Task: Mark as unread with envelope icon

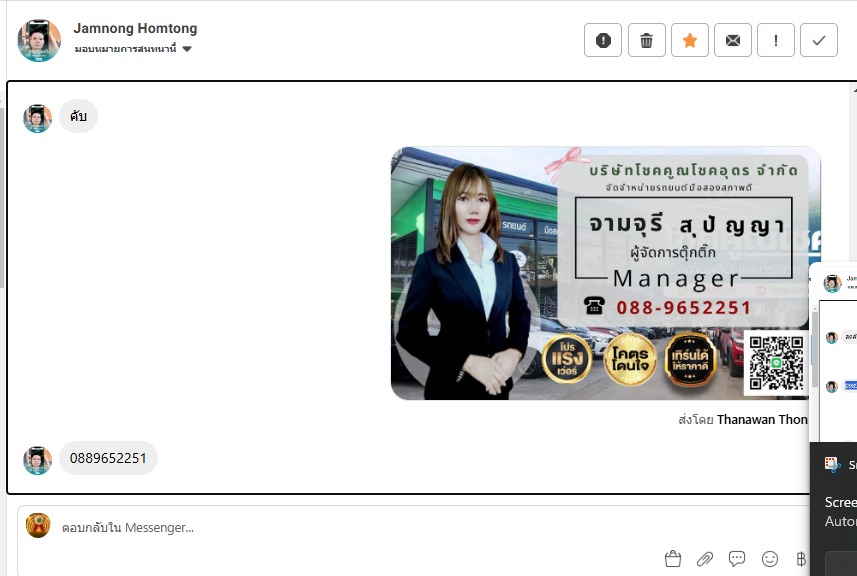Action: (x=733, y=40)
